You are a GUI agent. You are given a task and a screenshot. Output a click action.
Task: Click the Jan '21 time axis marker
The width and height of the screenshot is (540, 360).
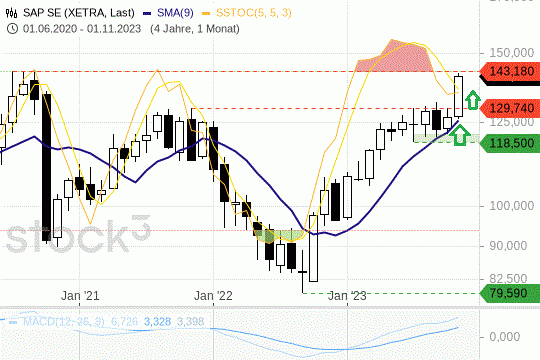tap(80, 296)
